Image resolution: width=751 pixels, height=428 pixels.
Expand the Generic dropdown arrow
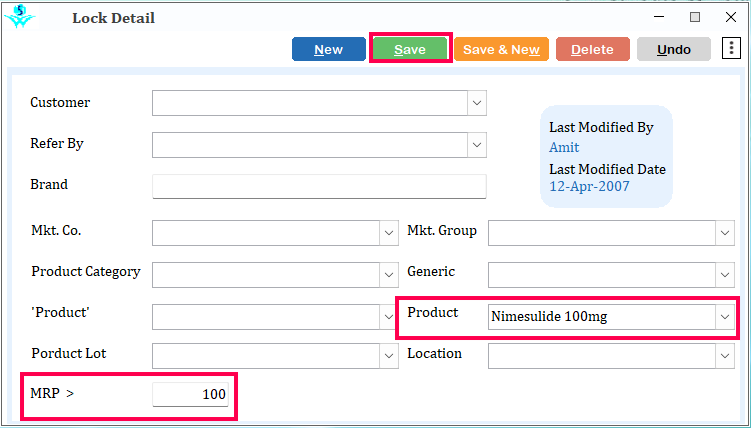coord(725,275)
